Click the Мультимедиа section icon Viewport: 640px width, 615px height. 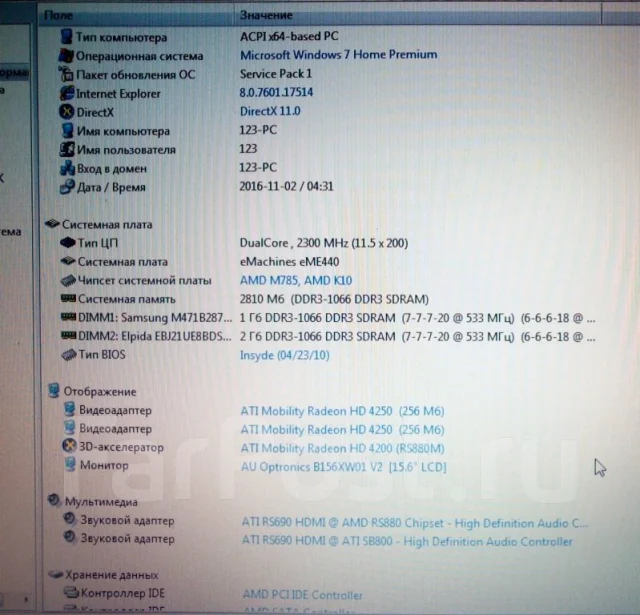click(54, 500)
